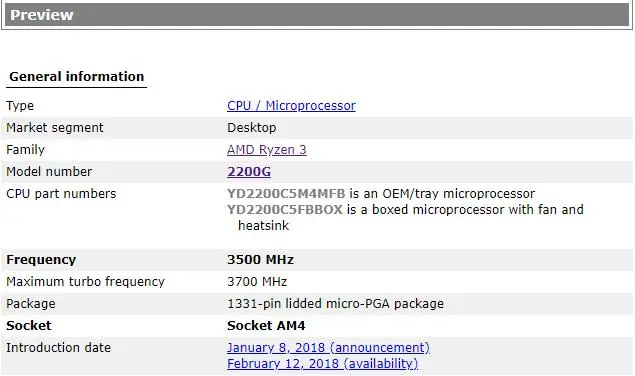The height and width of the screenshot is (376, 635).
Task: Select the Maximum turbo frequency label
Action: [85, 282]
